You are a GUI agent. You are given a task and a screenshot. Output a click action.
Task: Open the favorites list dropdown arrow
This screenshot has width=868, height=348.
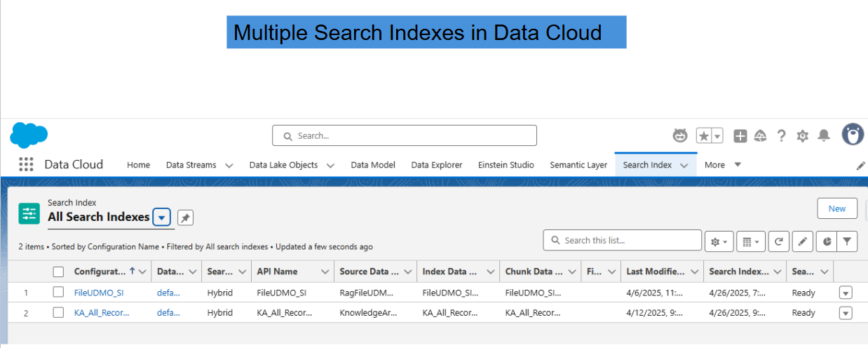pyautogui.click(x=718, y=135)
